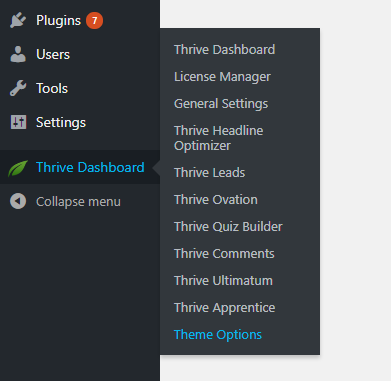Click the Settings sliders icon
The height and width of the screenshot is (381, 391).
click(18, 122)
